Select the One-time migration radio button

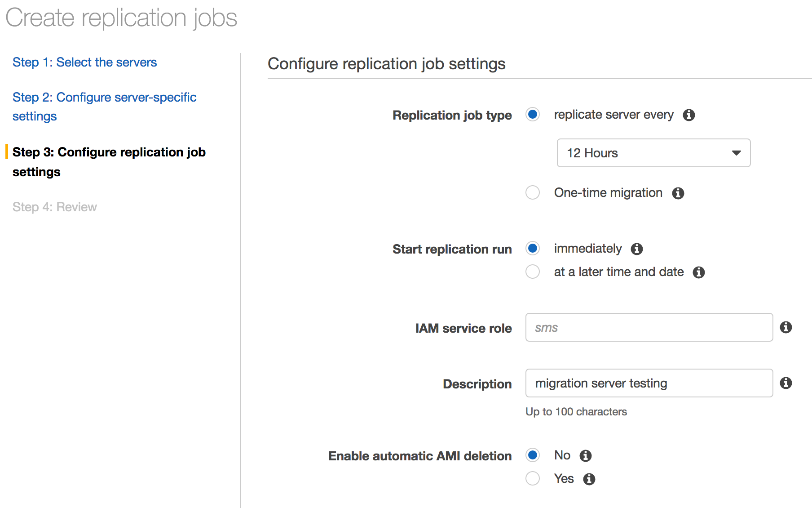(533, 193)
